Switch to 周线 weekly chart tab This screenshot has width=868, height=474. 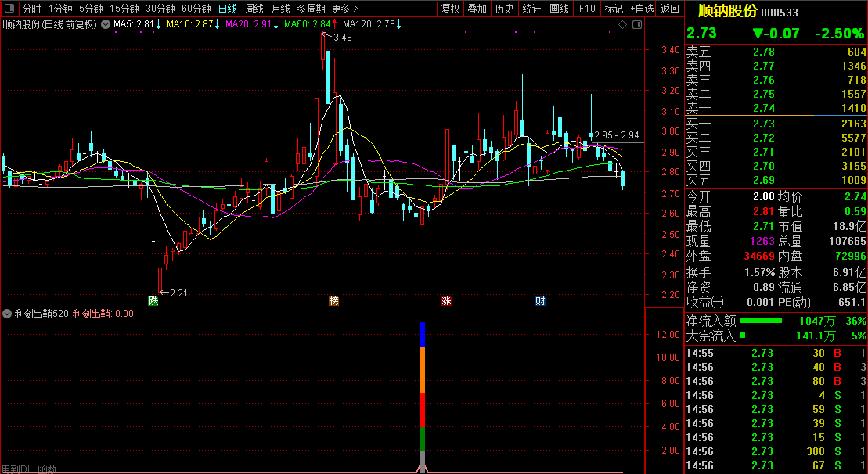[x=254, y=9]
